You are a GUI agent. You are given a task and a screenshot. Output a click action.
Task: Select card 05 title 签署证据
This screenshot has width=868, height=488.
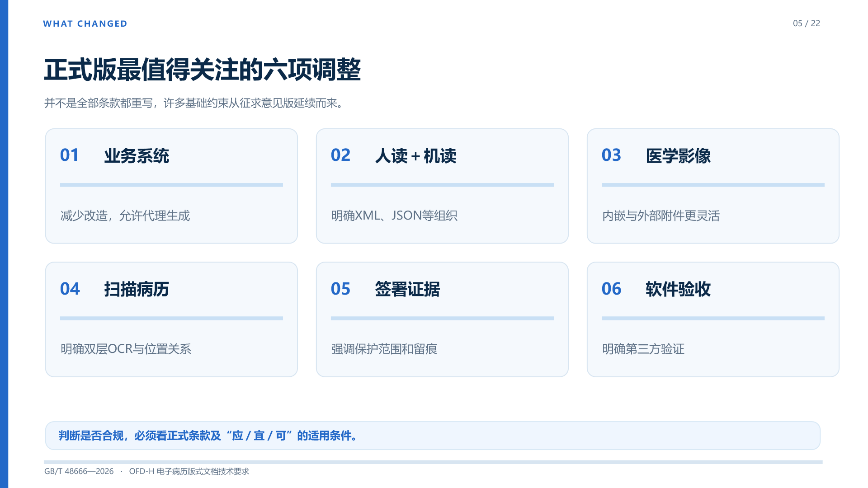pyautogui.click(x=407, y=289)
